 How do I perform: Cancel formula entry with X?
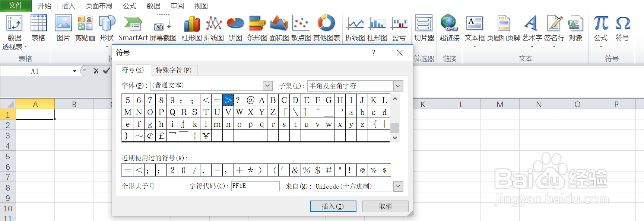click(96, 71)
